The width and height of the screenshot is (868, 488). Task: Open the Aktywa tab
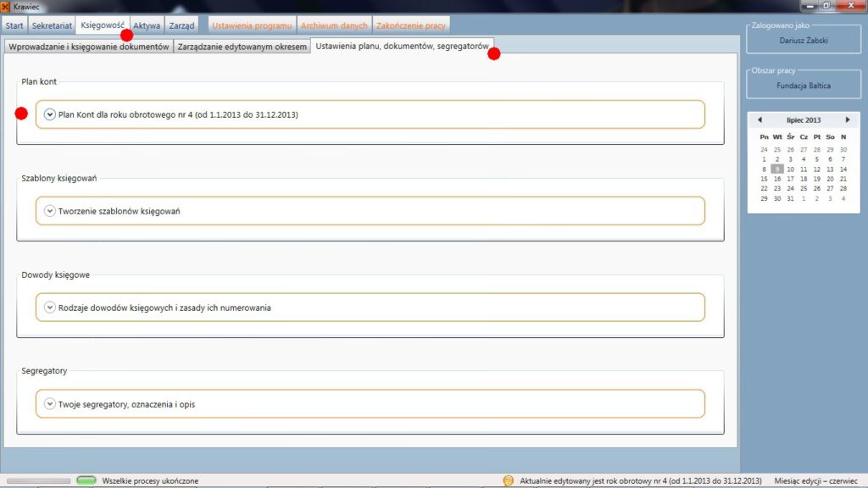click(147, 25)
